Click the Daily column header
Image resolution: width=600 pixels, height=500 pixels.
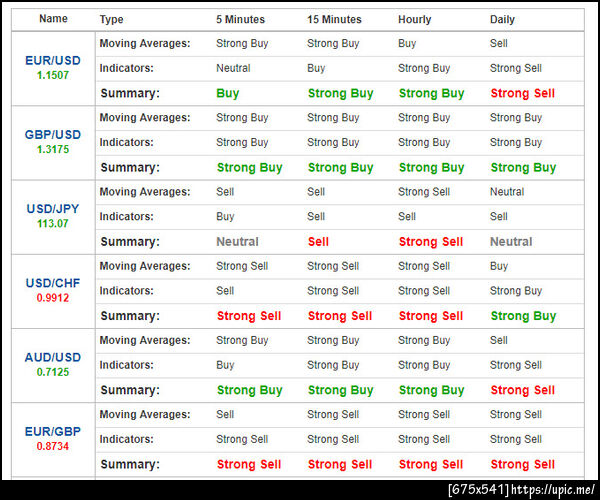pyautogui.click(x=502, y=20)
